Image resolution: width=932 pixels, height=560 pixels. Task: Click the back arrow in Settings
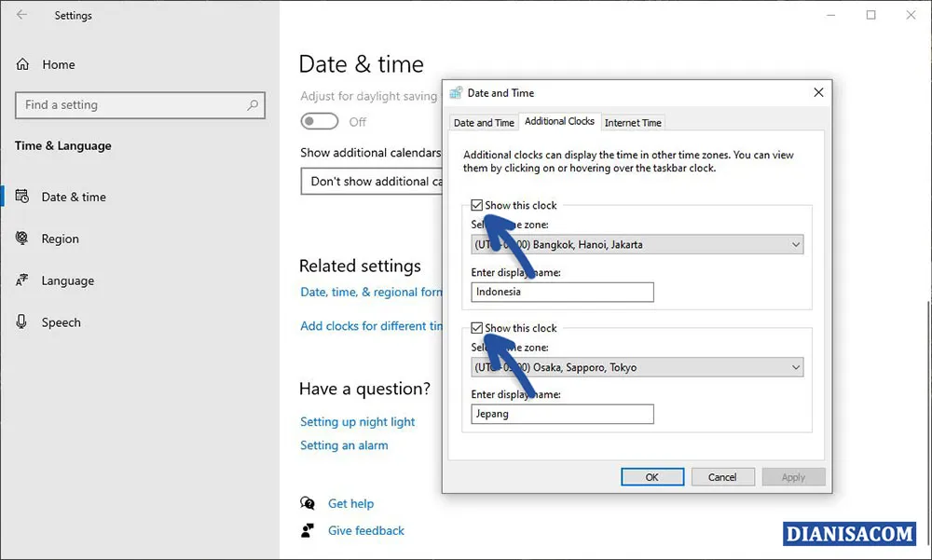pos(21,15)
